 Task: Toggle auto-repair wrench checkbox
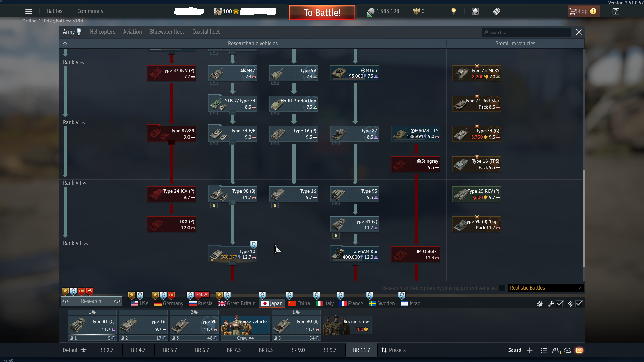point(560,304)
